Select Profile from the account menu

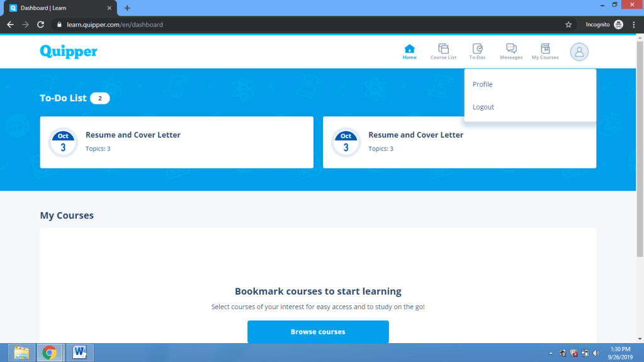click(483, 84)
